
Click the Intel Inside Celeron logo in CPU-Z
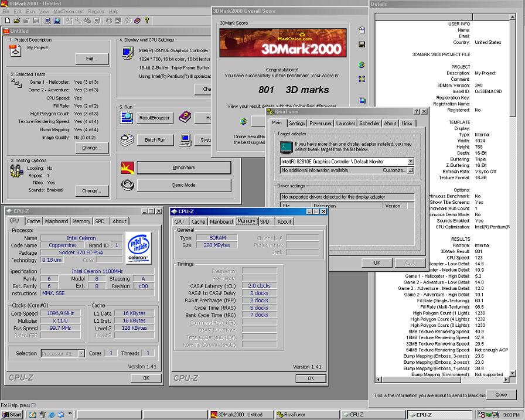coord(139,248)
